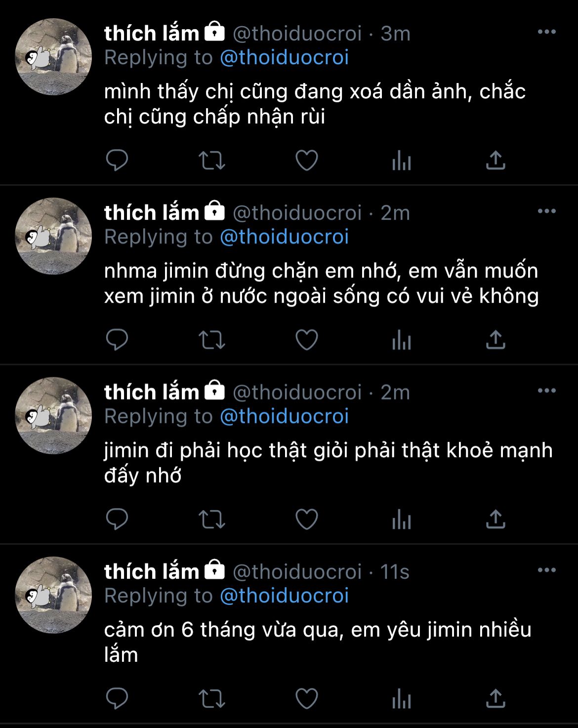View analytics of 'jimin đi phải học' tweet
Screen dimensions: 578x728
pyautogui.click(x=401, y=519)
